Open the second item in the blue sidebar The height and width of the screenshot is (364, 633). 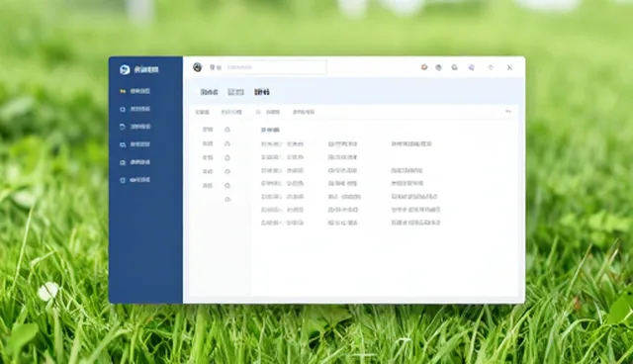(x=136, y=109)
